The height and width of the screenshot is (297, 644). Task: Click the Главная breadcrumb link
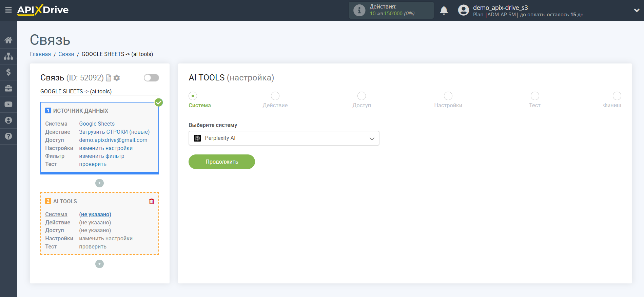point(40,54)
